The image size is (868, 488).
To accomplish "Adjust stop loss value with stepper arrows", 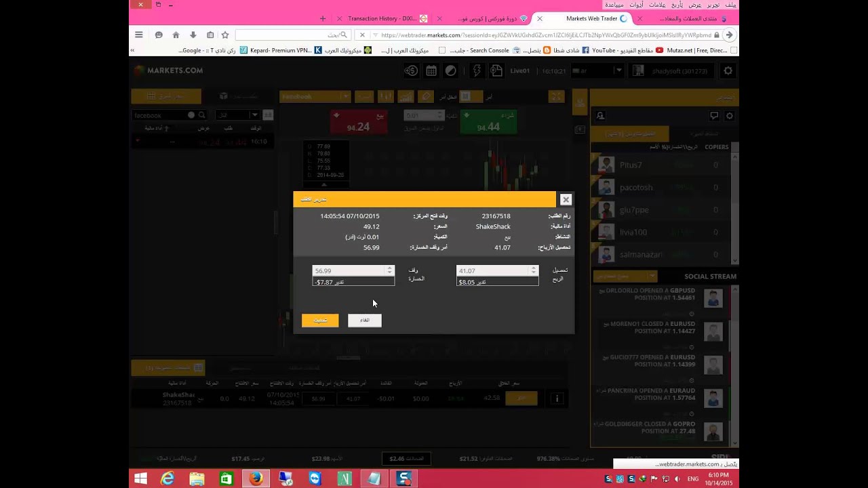I will coord(389,270).
